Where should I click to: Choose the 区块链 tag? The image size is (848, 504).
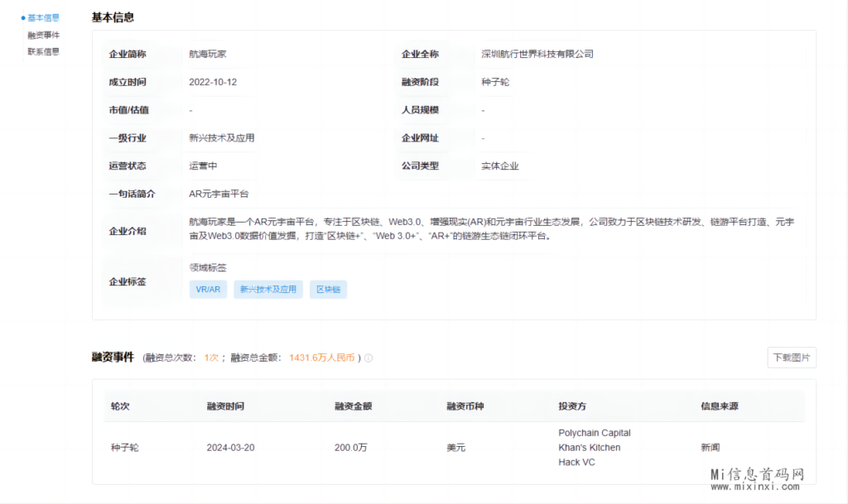point(328,290)
